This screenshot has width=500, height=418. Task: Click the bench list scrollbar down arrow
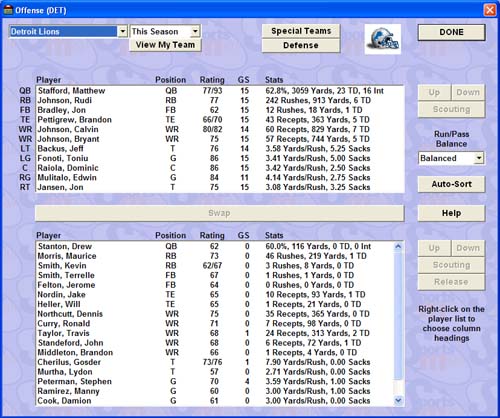(x=398, y=400)
